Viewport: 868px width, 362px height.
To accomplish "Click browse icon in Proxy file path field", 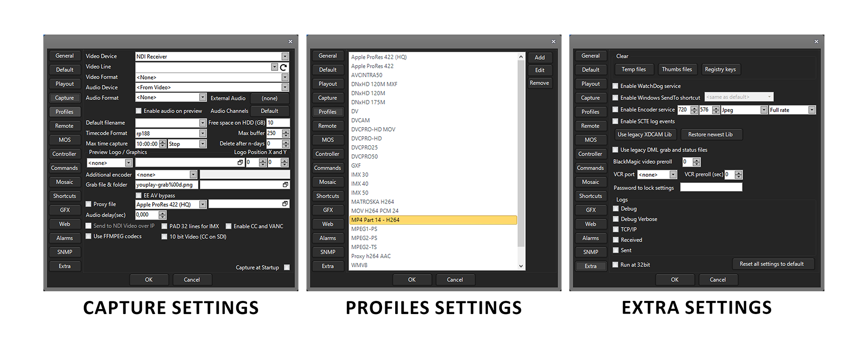I will pyautogui.click(x=285, y=204).
